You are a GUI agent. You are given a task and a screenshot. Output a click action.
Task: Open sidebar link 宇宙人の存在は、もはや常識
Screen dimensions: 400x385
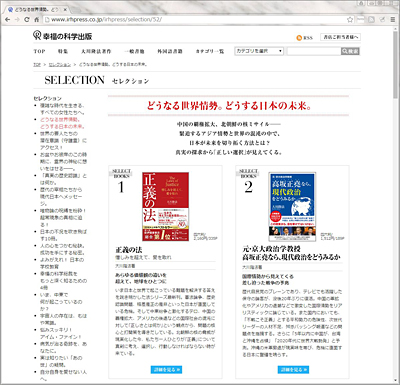(63, 319)
